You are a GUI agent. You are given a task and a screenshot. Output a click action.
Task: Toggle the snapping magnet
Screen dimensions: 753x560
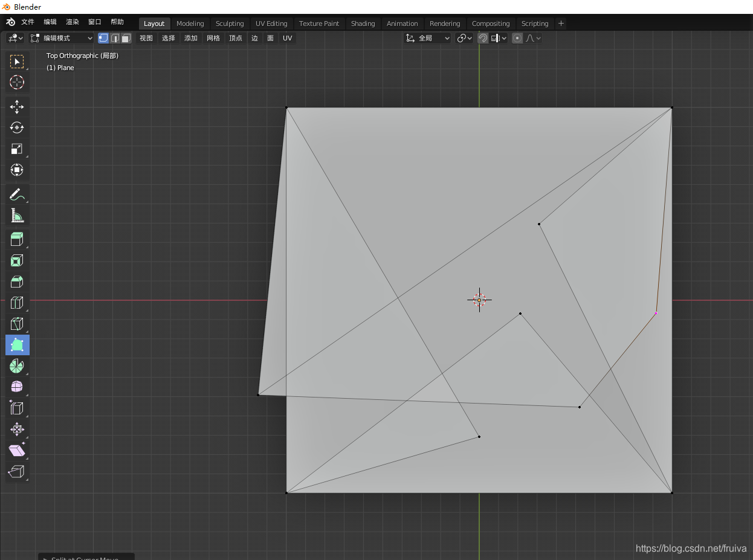point(483,38)
